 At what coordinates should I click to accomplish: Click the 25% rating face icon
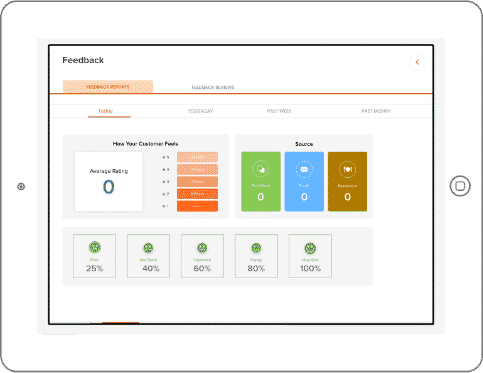[95, 247]
